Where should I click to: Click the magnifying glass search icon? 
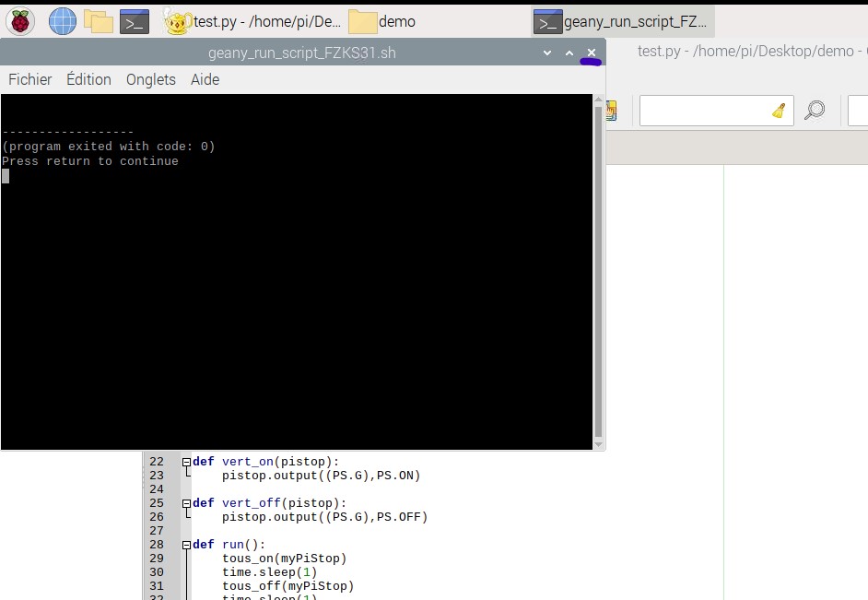coord(815,111)
